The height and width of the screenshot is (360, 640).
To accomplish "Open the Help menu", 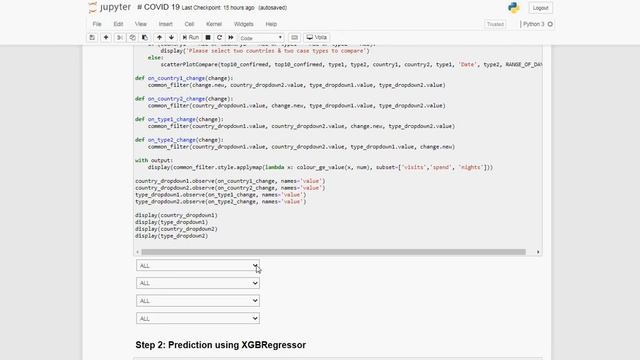I will [x=271, y=24].
